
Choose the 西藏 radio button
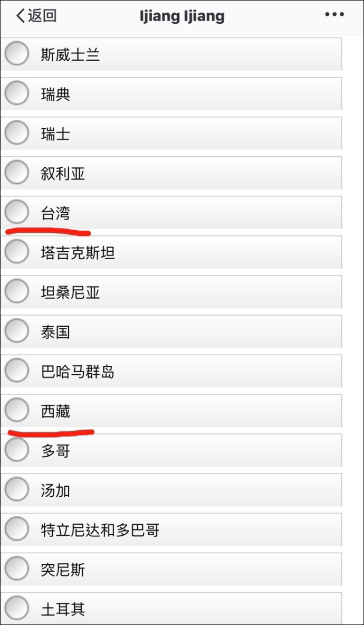pyautogui.click(x=17, y=410)
